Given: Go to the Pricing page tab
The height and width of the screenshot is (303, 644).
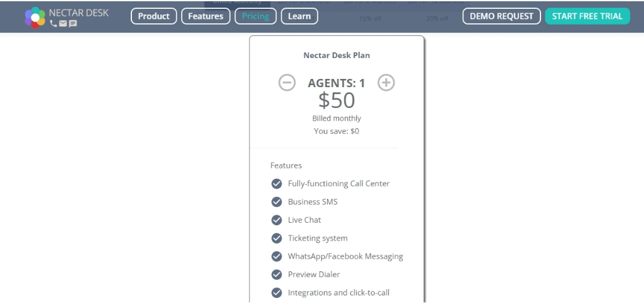Looking at the screenshot, I should [256, 16].
